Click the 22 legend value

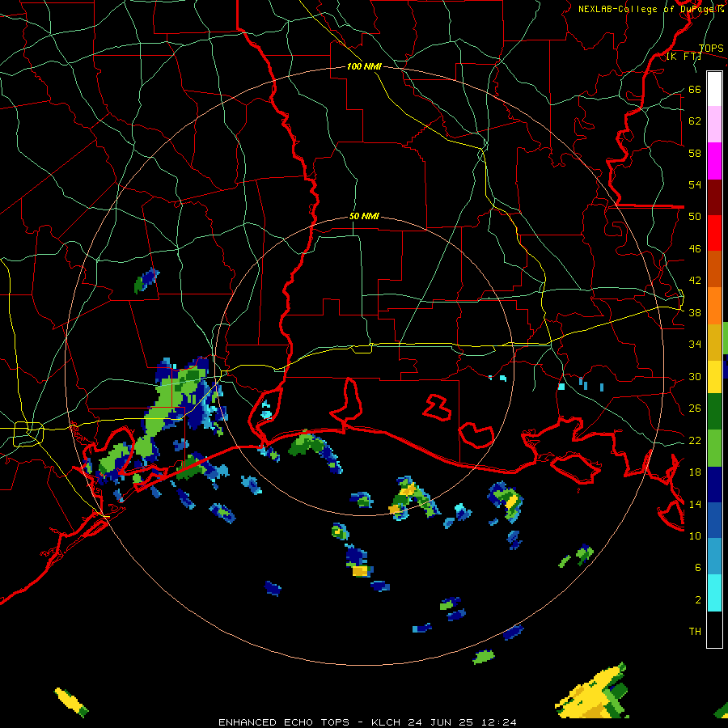(x=695, y=440)
